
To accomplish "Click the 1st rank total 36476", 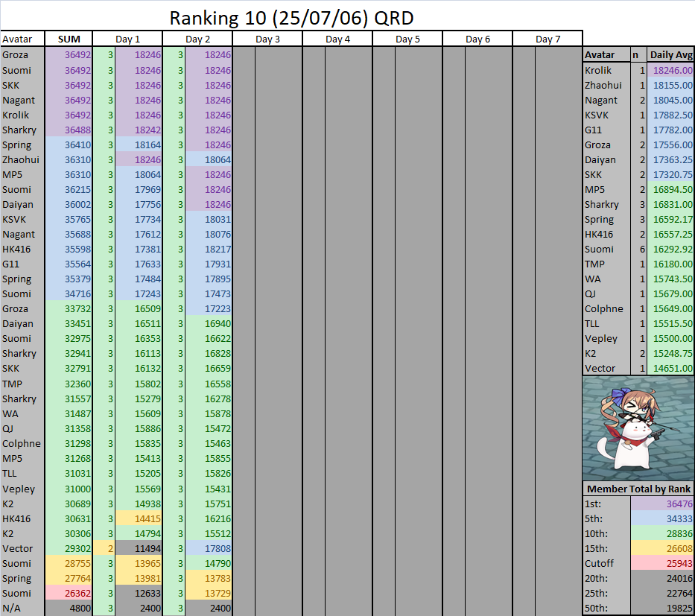I will (x=663, y=504).
